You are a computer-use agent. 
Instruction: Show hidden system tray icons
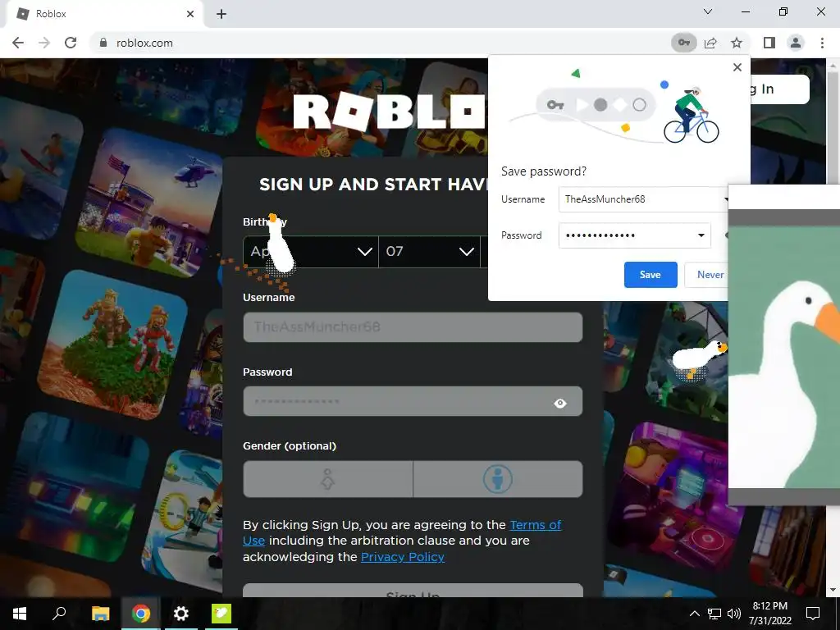(x=694, y=614)
